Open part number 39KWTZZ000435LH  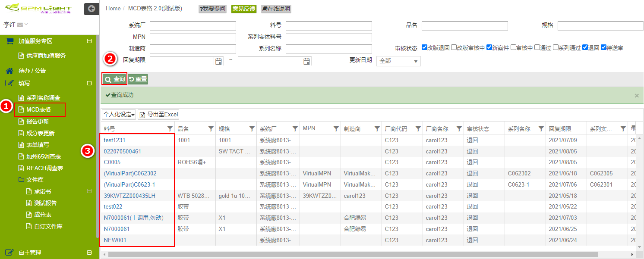click(129, 196)
